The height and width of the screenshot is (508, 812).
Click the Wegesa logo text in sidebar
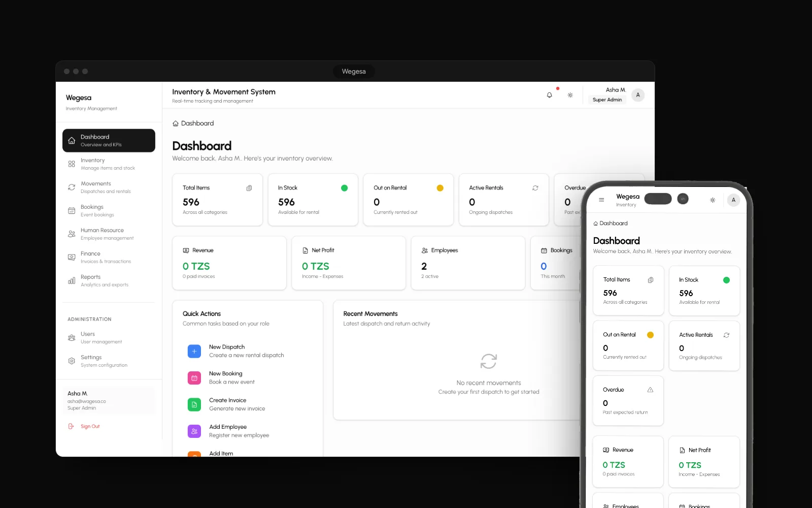pos(79,98)
